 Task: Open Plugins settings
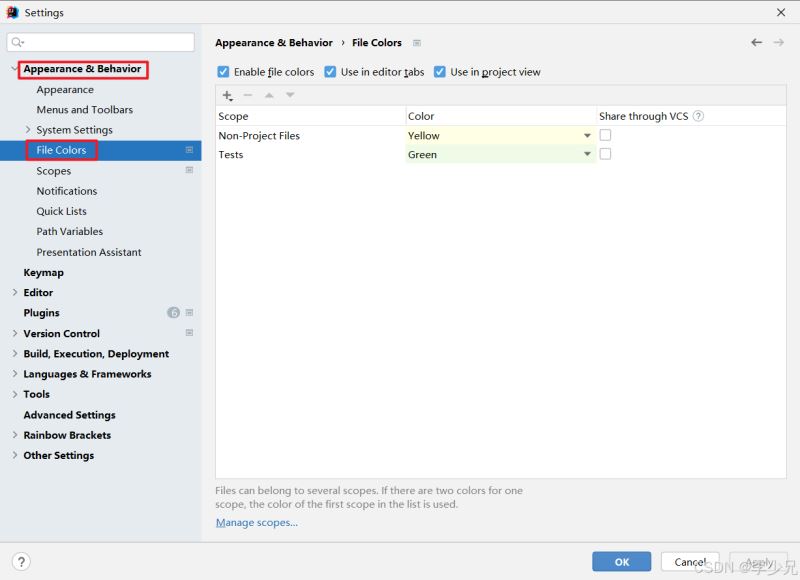click(x=41, y=313)
